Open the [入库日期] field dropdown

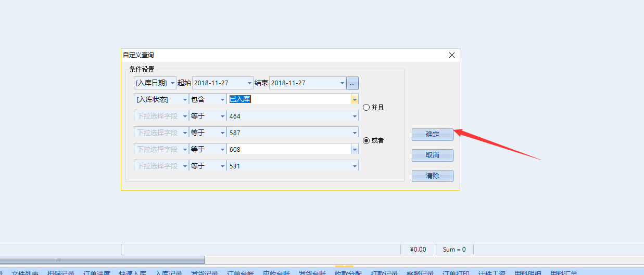coord(172,83)
